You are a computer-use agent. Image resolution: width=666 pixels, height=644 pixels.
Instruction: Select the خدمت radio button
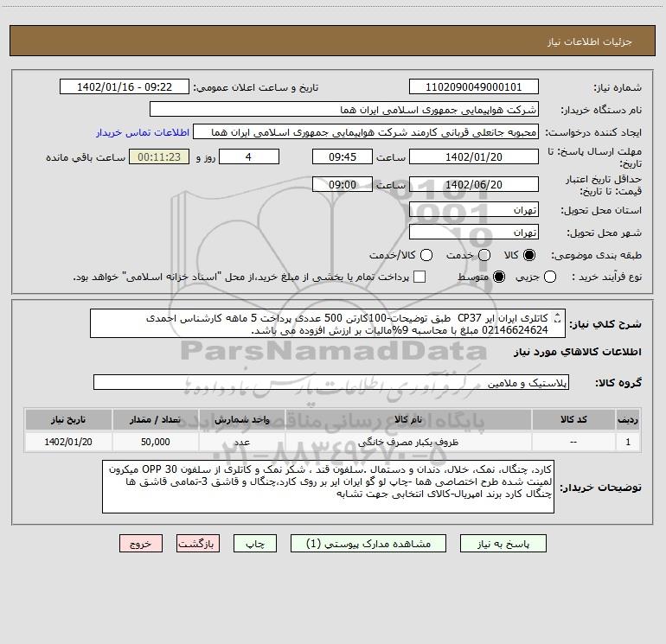[x=484, y=255]
